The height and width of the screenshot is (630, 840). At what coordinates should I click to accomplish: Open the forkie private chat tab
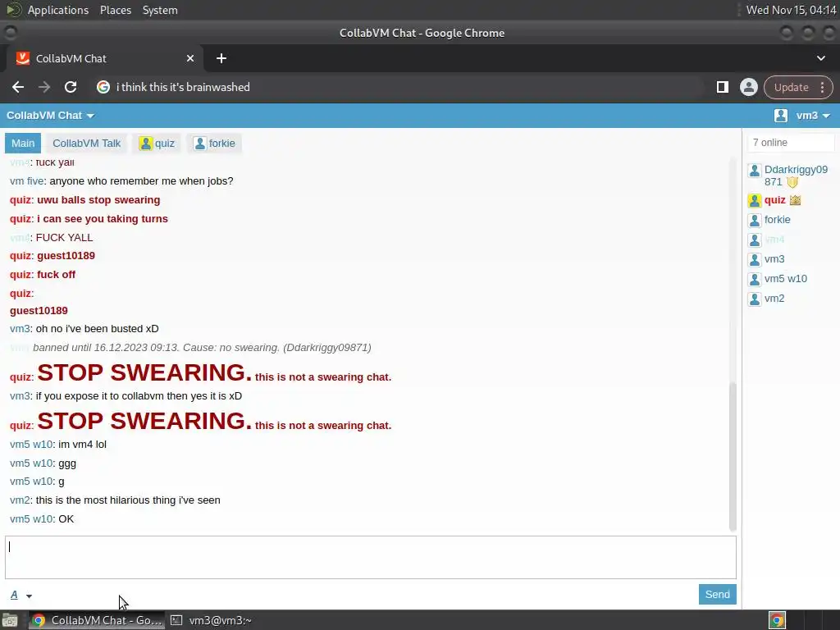[214, 143]
